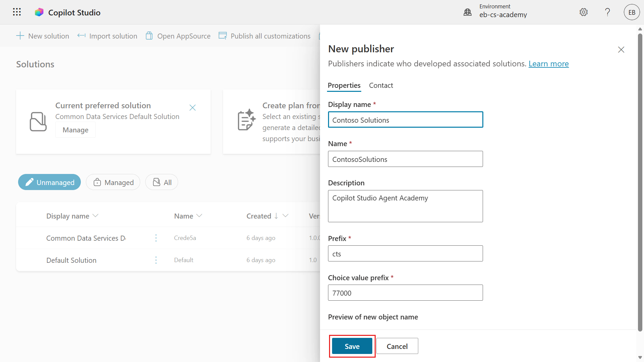Click the preferred solution document icon
Viewport: 644px width, 362px height.
click(x=38, y=121)
